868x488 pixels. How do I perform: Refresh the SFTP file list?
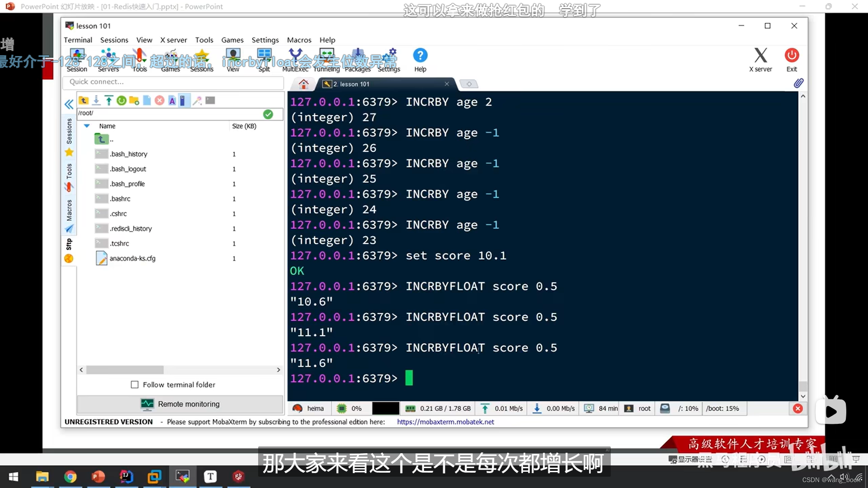pyautogui.click(x=121, y=100)
